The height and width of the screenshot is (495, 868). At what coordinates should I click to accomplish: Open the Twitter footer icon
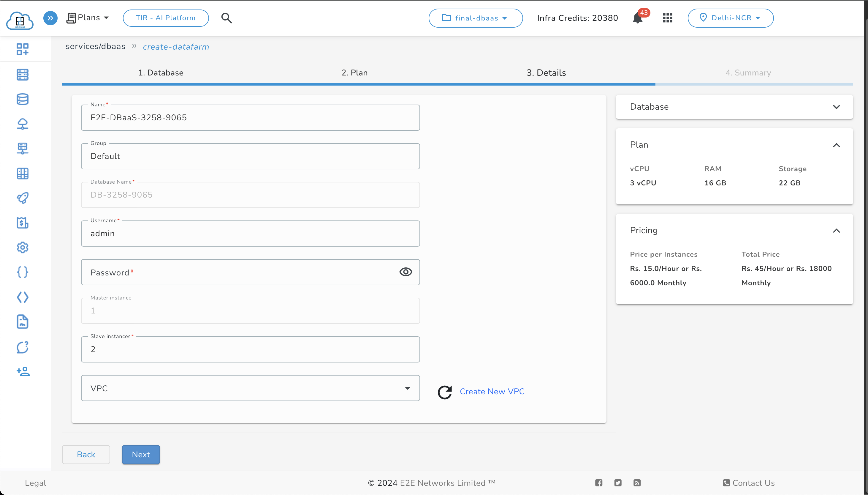point(618,483)
